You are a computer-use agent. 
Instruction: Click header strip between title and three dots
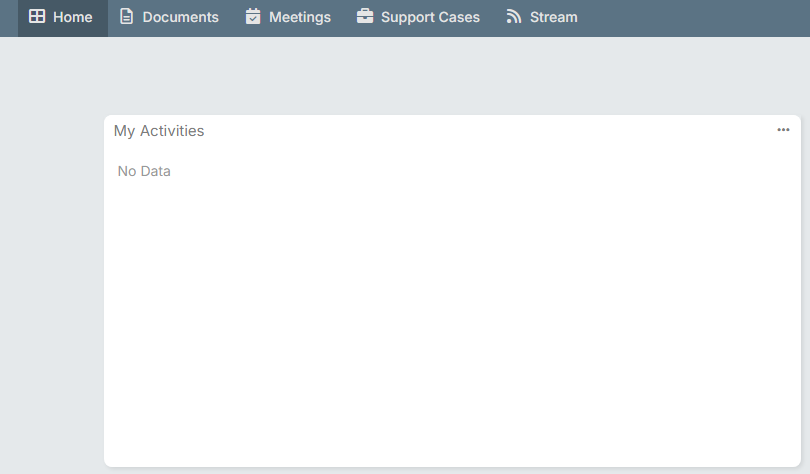coord(480,131)
